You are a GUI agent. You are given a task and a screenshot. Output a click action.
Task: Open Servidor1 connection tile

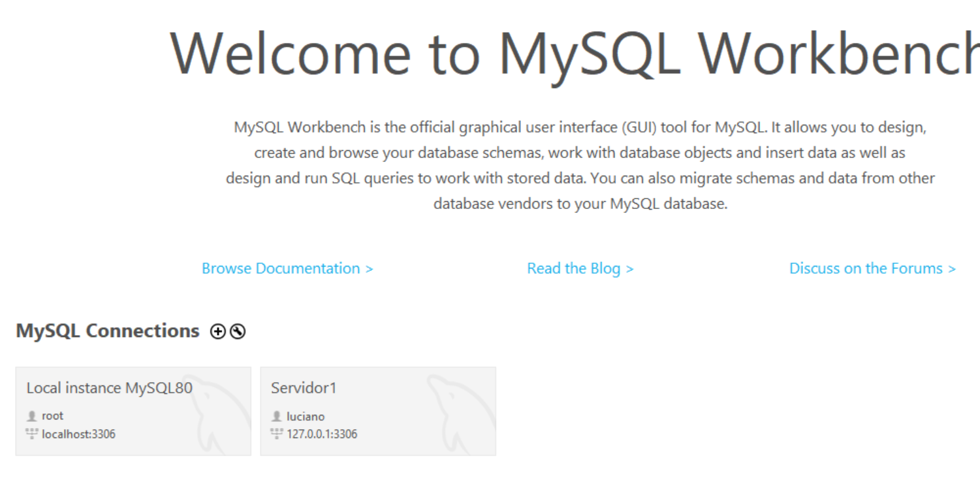click(x=378, y=411)
